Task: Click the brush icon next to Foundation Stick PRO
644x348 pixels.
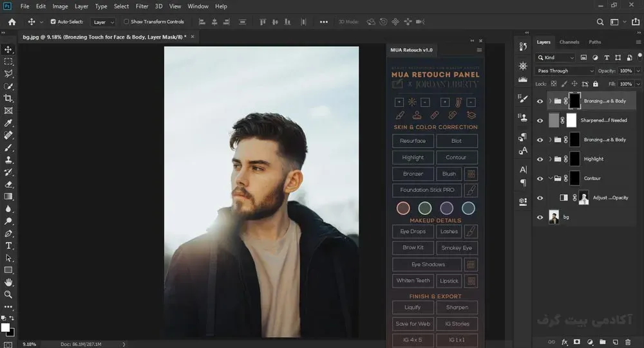Action: click(471, 190)
